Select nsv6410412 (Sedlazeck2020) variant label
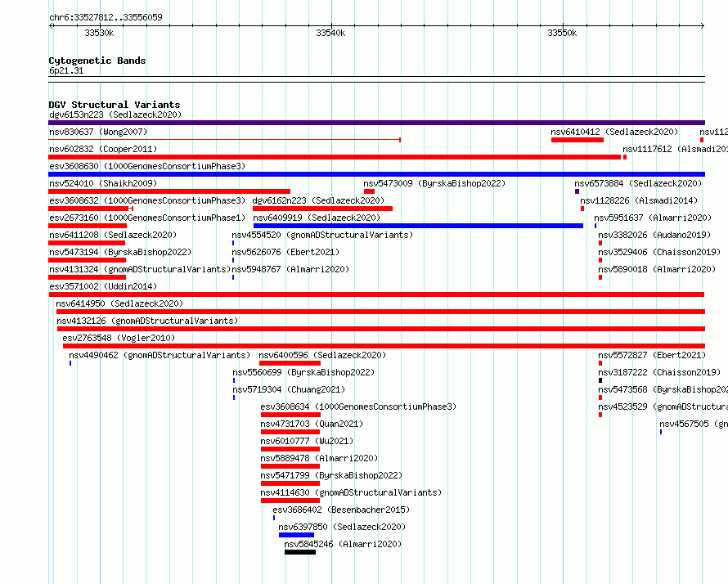This screenshot has width=728, height=584. [614, 132]
